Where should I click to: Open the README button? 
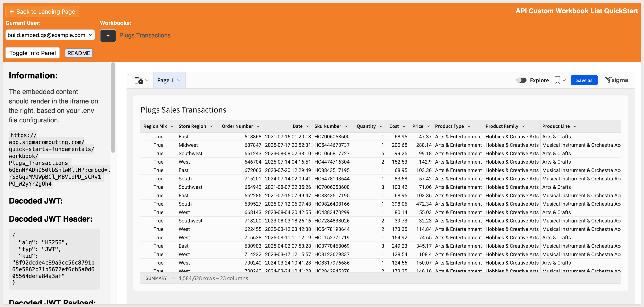click(79, 53)
